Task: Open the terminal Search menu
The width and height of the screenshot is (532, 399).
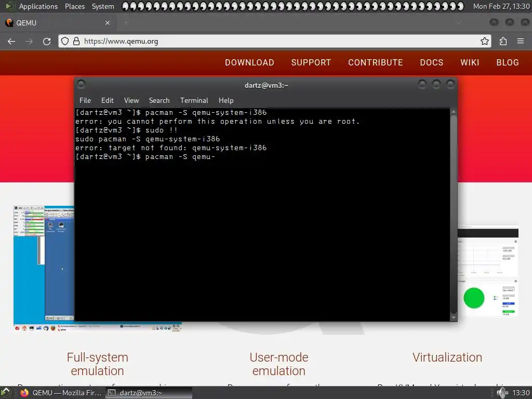Action: (x=159, y=100)
